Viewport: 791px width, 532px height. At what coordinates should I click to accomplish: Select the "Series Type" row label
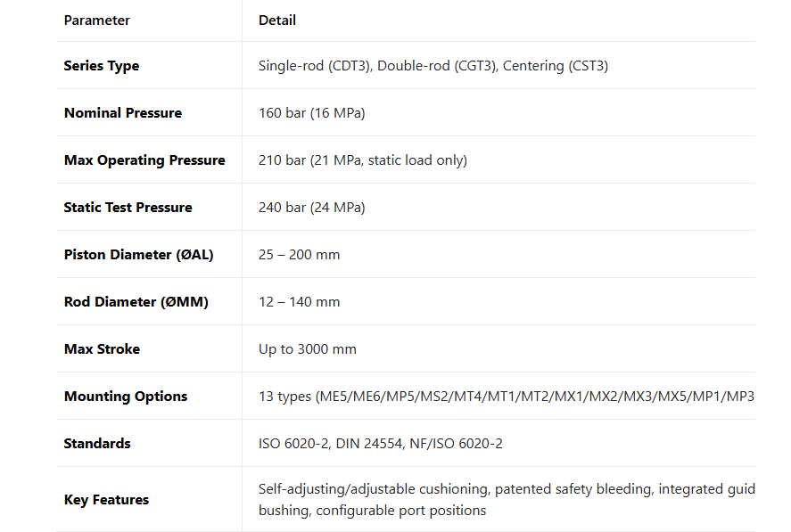point(102,66)
